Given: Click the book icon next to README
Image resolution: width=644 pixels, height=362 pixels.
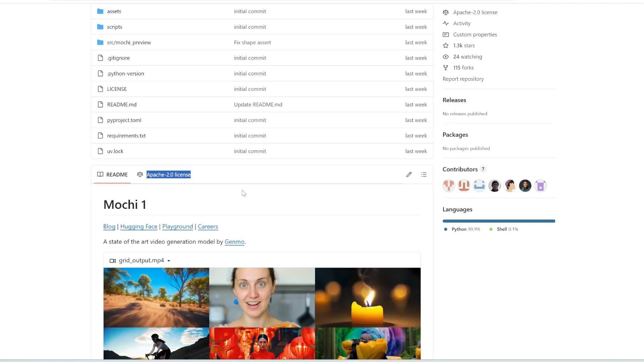Looking at the screenshot, I should tap(100, 174).
